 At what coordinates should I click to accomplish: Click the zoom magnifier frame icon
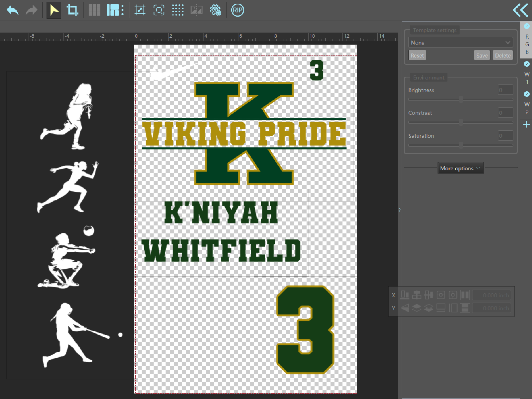point(159,10)
